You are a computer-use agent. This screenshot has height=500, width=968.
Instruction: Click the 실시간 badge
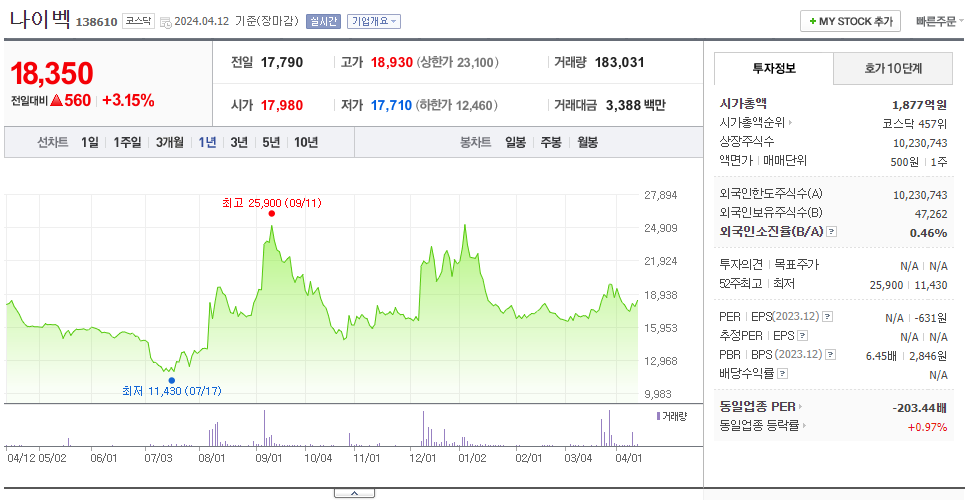pos(323,21)
